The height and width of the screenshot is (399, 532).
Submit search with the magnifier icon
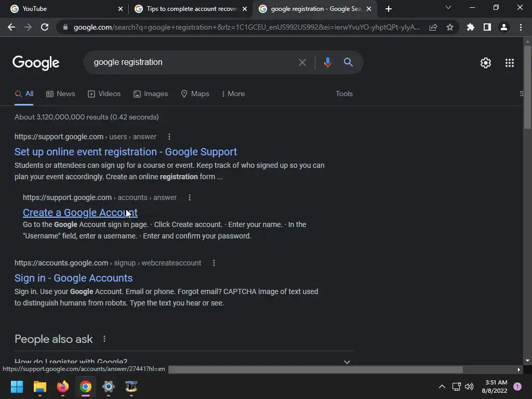(349, 62)
